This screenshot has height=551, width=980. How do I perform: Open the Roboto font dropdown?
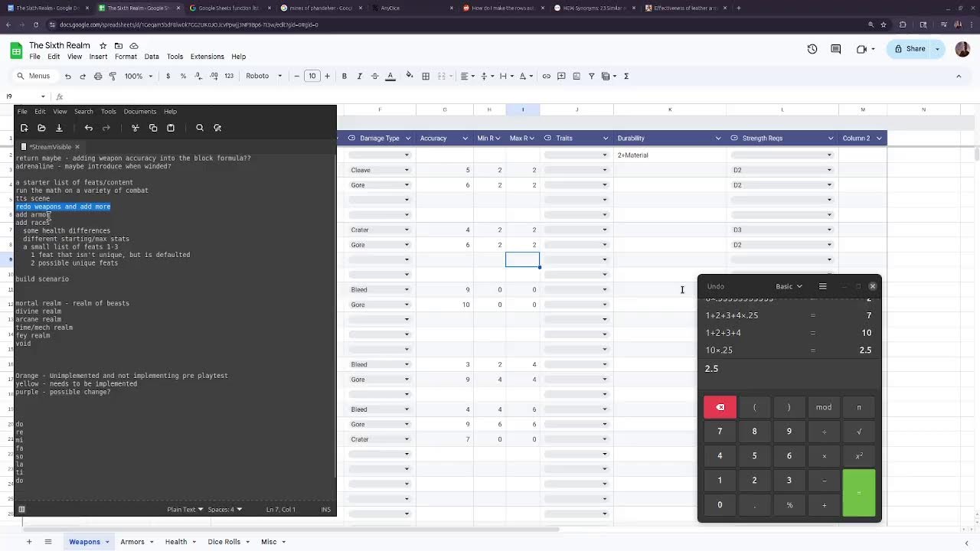tap(263, 76)
